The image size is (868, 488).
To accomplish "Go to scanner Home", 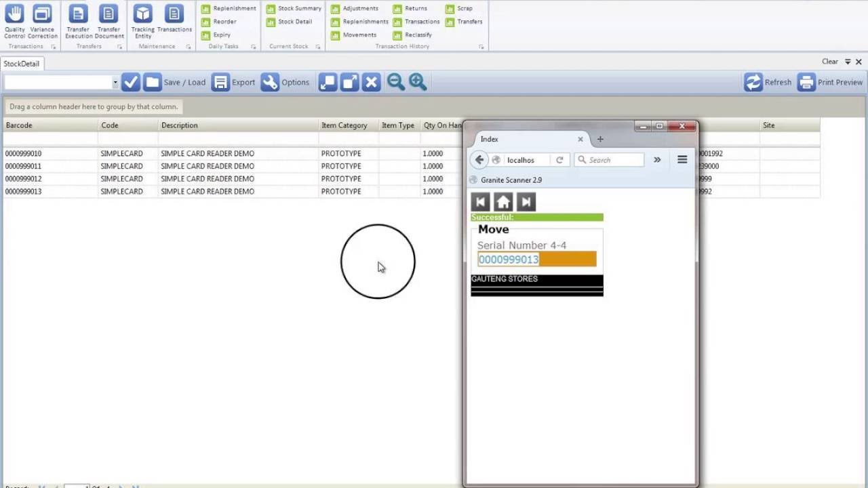I will click(x=503, y=202).
